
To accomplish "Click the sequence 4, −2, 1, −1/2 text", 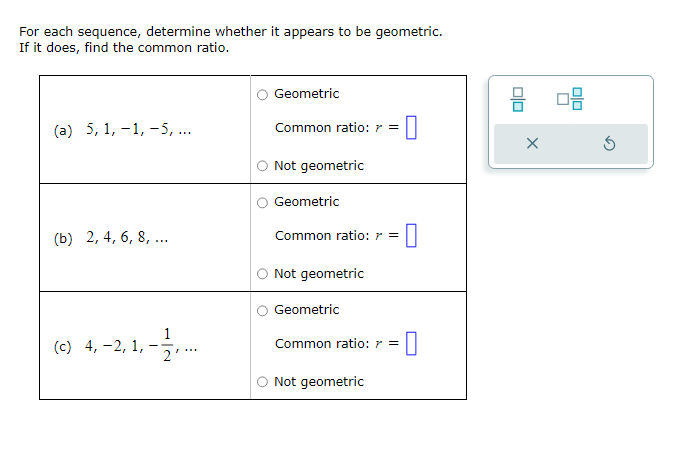I will click(141, 345).
